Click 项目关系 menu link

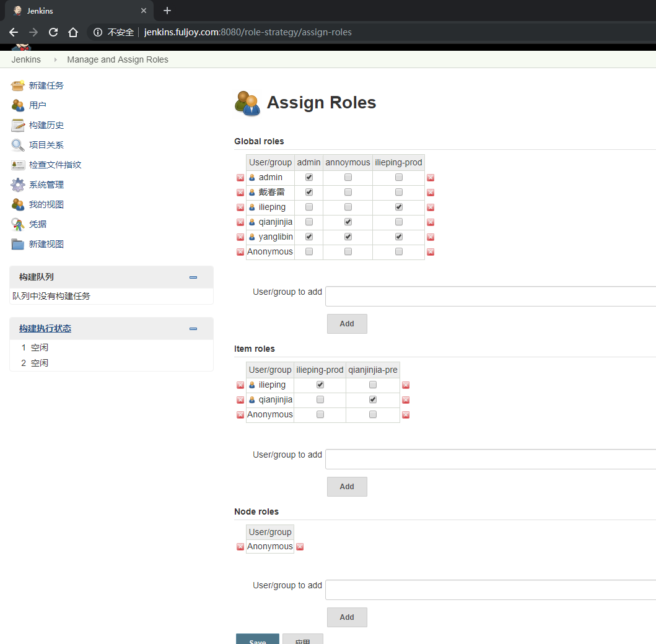click(x=46, y=145)
